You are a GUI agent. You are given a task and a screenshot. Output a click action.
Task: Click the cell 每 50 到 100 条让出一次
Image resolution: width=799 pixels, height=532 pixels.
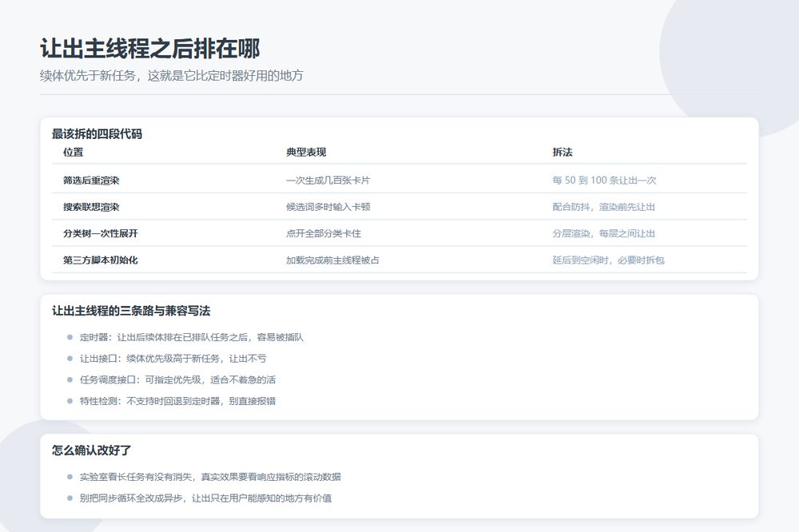point(604,180)
